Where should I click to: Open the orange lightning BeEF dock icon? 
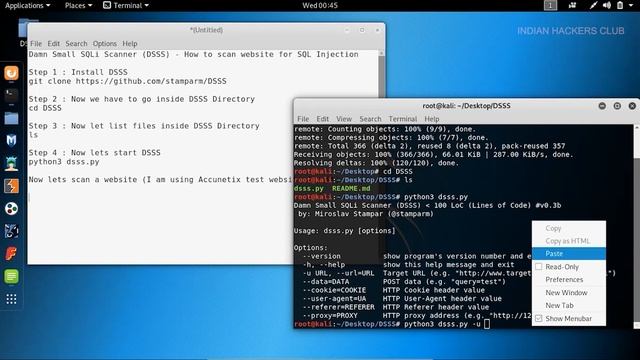(11, 186)
